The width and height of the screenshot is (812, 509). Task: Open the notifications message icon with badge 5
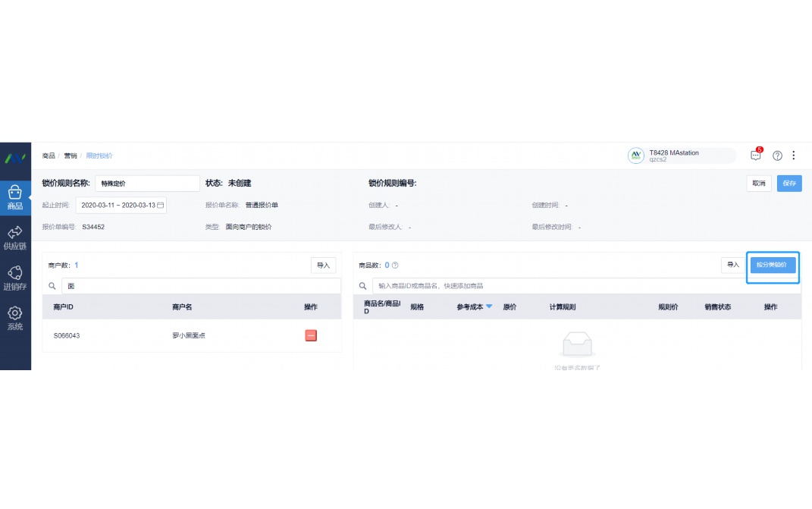(x=754, y=155)
